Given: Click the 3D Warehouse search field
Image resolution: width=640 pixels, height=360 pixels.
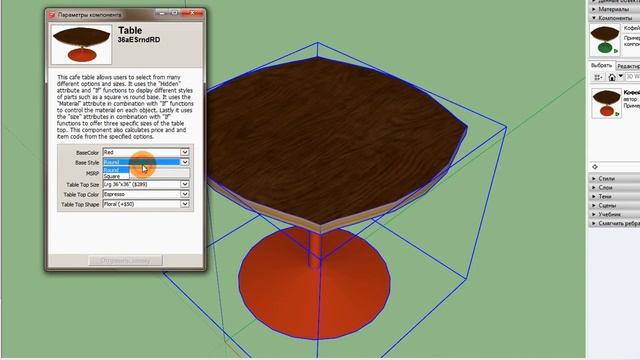Looking at the screenshot, I should point(632,77).
